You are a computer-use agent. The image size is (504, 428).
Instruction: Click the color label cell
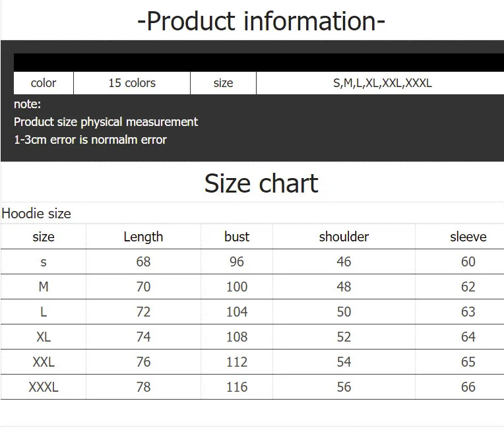pos(44,83)
